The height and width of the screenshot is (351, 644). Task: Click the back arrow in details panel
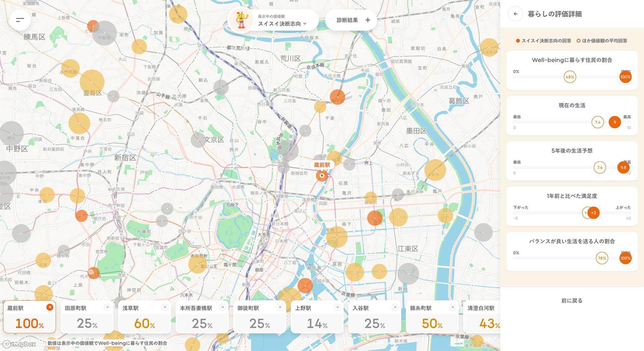pos(516,14)
